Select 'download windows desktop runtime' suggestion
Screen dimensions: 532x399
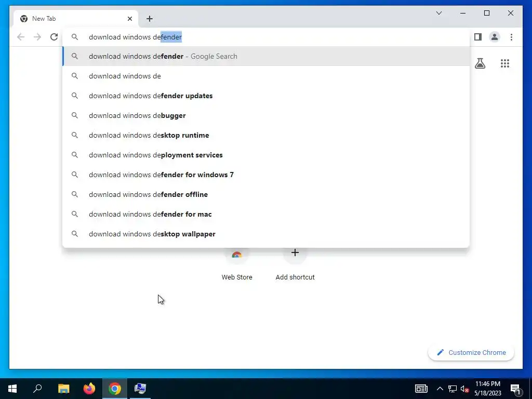click(x=266, y=135)
